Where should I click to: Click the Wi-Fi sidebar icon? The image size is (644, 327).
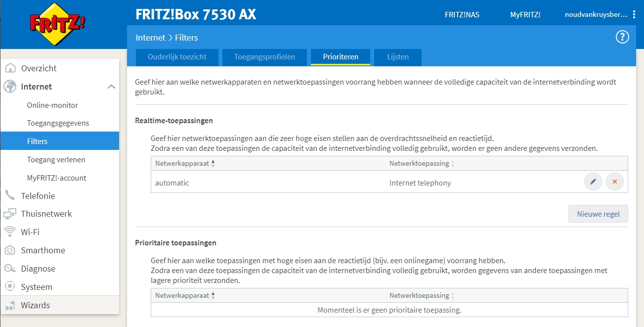[x=10, y=232]
